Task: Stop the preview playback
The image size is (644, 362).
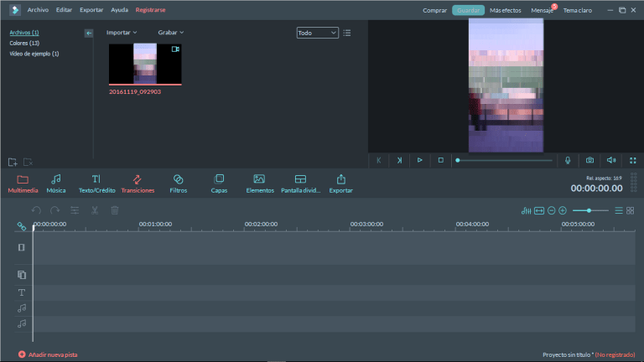Action: (441, 161)
